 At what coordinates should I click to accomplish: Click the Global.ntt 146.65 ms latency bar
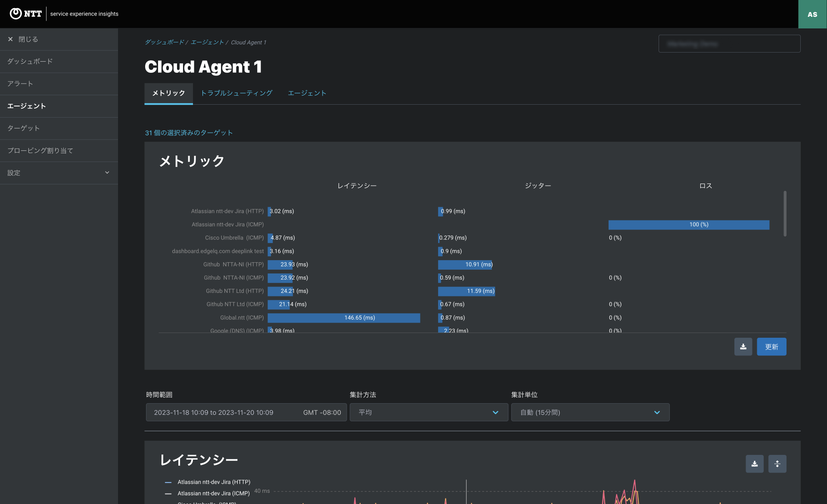344,318
